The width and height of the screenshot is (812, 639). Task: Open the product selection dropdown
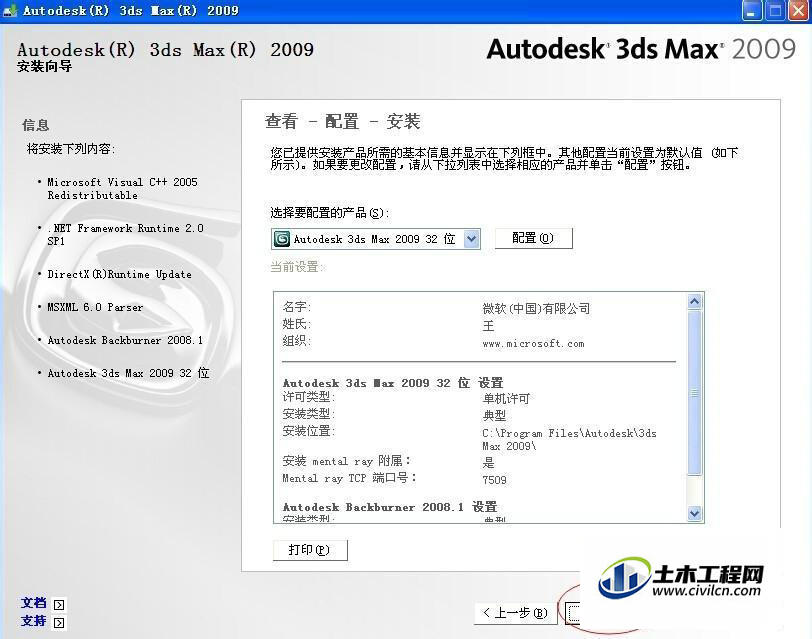[471, 239]
